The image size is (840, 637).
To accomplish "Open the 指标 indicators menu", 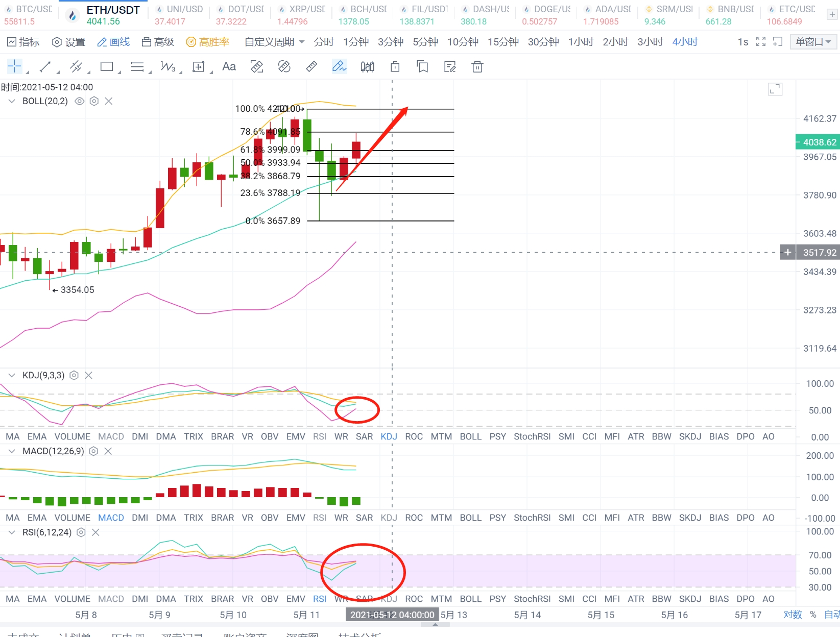I will [23, 42].
